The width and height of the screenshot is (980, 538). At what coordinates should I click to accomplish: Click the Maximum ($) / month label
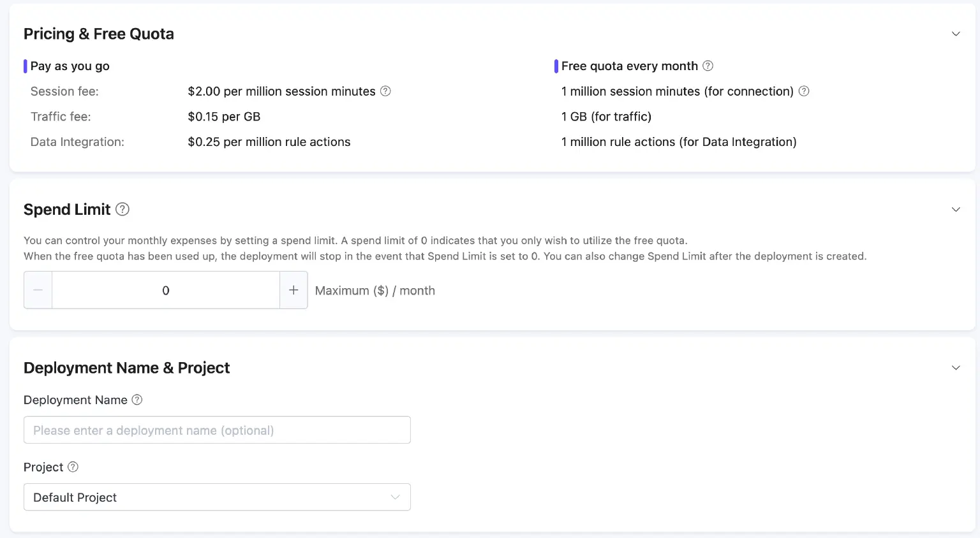pyautogui.click(x=375, y=291)
